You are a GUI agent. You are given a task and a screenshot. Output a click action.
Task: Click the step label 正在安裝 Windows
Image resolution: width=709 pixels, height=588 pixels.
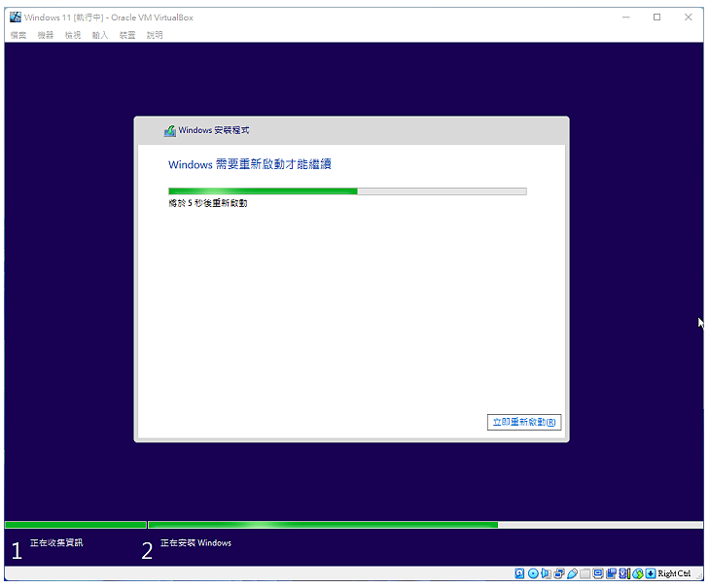pyautogui.click(x=195, y=542)
